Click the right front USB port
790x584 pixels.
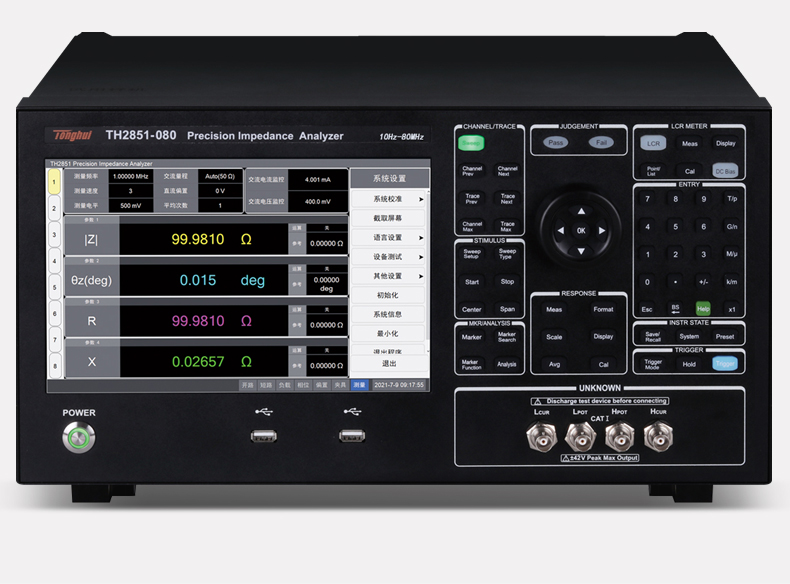coord(352,435)
